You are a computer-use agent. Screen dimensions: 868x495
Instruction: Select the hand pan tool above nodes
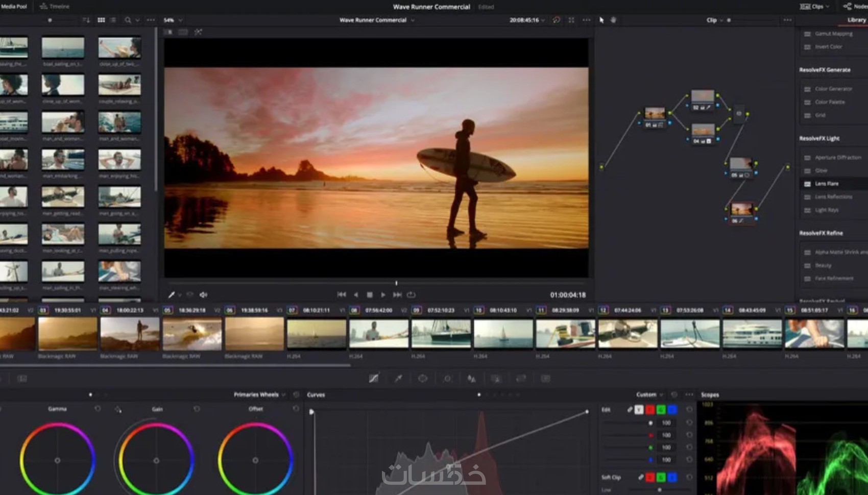[x=614, y=20]
